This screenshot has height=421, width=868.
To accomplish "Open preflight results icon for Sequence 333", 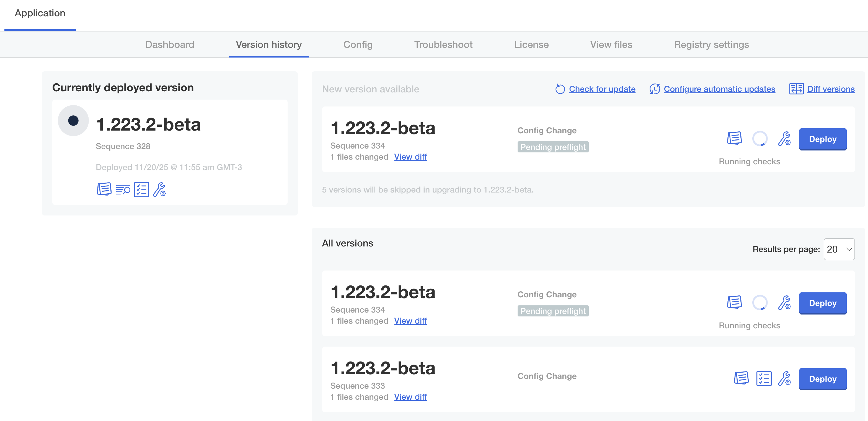I will 764,379.
